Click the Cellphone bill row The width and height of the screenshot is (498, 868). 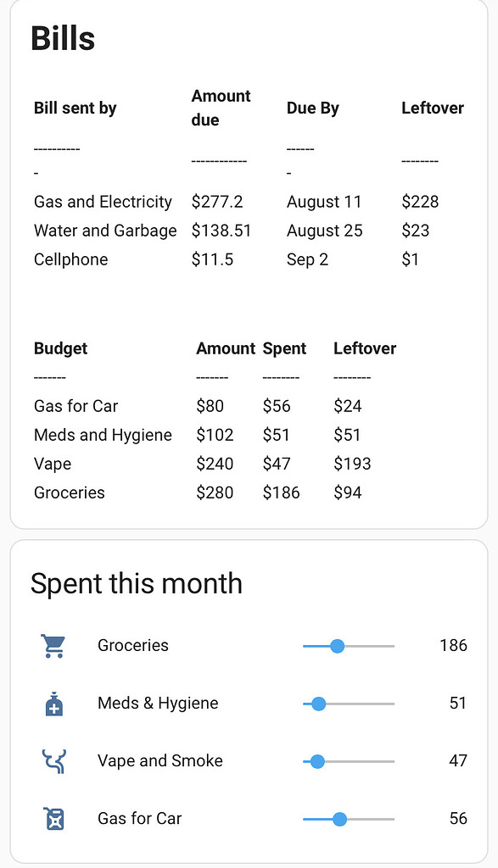pyautogui.click(x=69, y=259)
